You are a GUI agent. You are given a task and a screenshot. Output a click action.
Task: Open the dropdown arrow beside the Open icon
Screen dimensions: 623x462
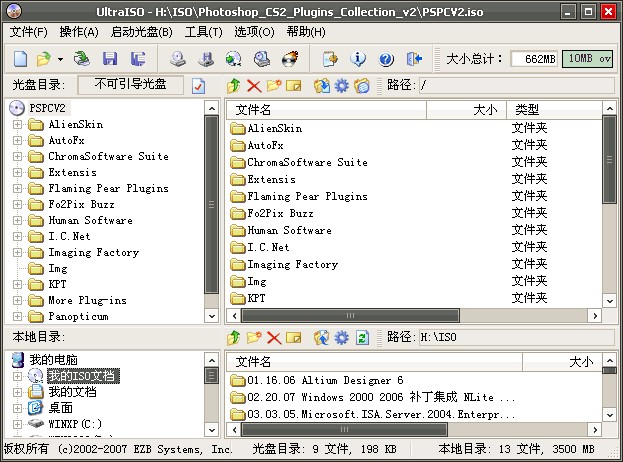(x=60, y=60)
